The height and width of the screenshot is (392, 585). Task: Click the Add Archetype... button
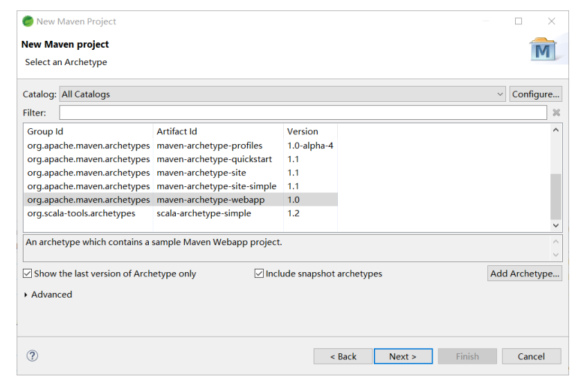[x=525, y=274]
